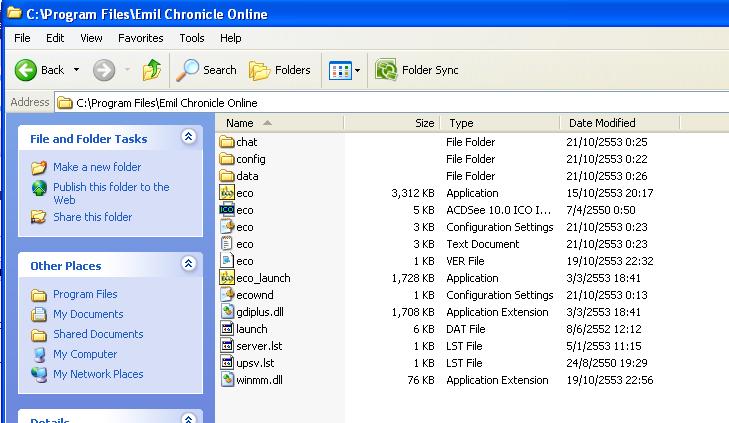Open Forward button history dropdown arrow

pyautogui.click(x=127, y=70)
